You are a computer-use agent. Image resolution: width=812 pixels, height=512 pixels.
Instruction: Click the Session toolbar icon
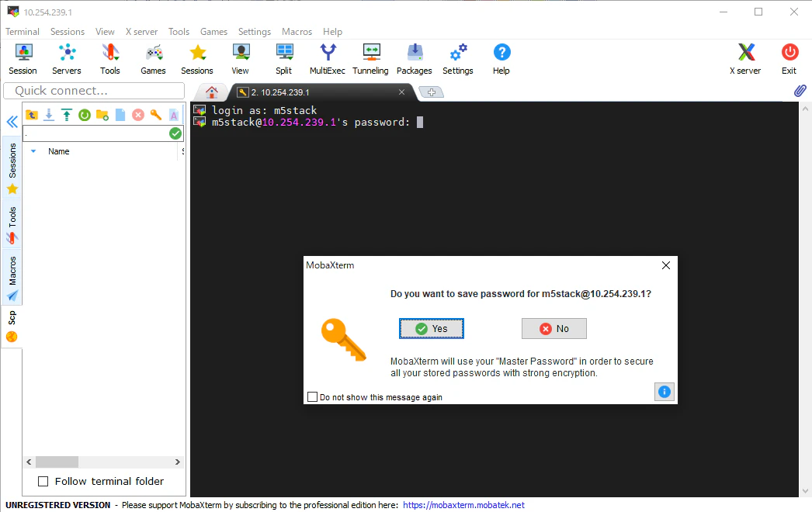coord(23,59)
